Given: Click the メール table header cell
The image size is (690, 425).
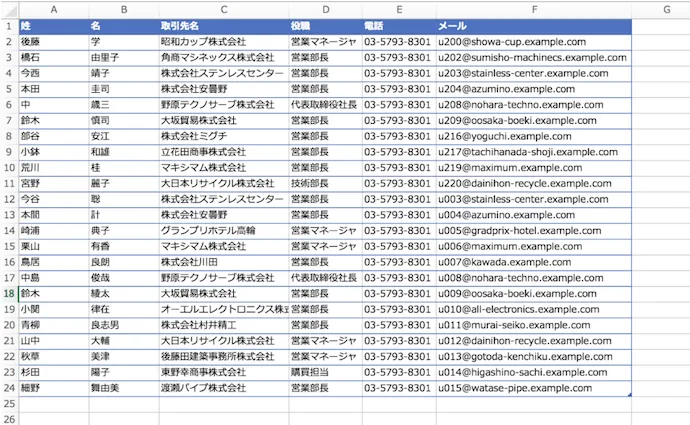Looking at the screenshot, I should [x=533, y=25].
